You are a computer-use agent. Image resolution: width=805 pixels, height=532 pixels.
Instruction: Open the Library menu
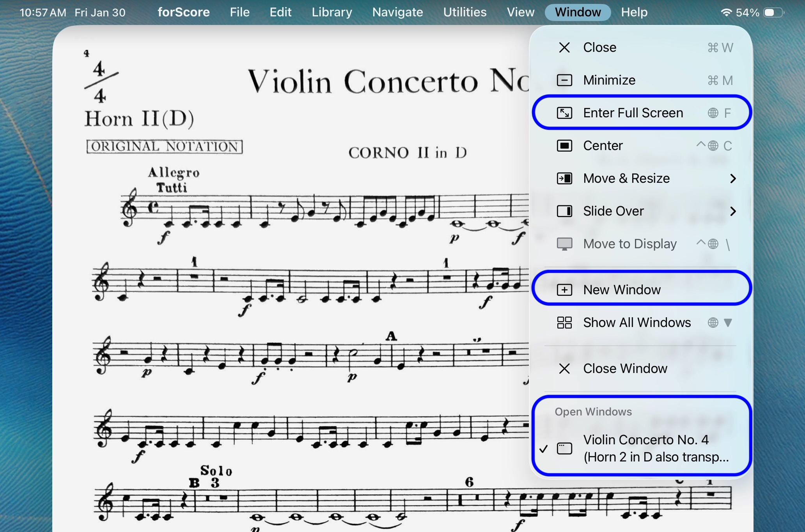332,12
